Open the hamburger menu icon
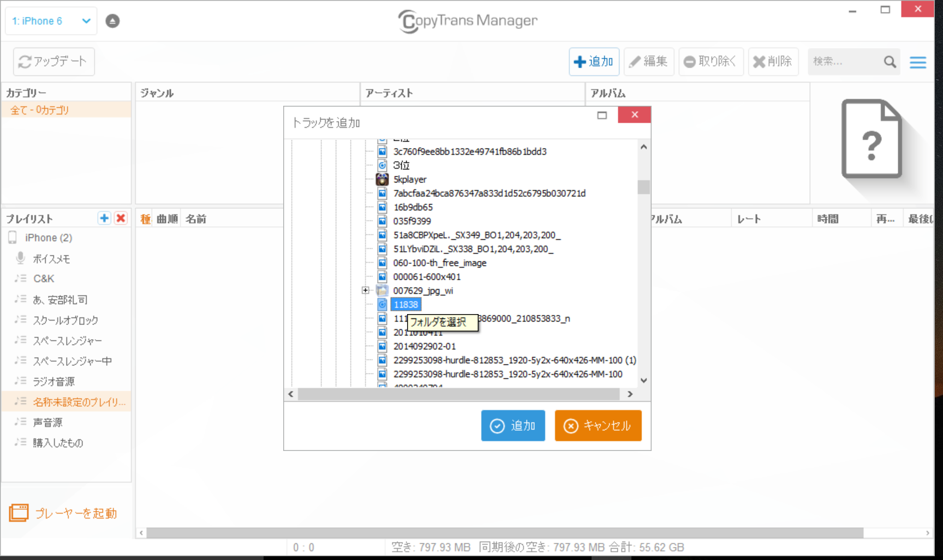This screenshot has height=560, width=943. coord(918,62)
